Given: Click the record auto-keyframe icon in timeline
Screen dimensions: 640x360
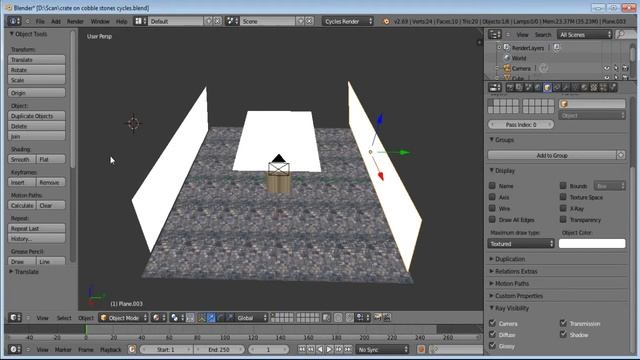Looking at the screenshot, I should coord(421,349).
